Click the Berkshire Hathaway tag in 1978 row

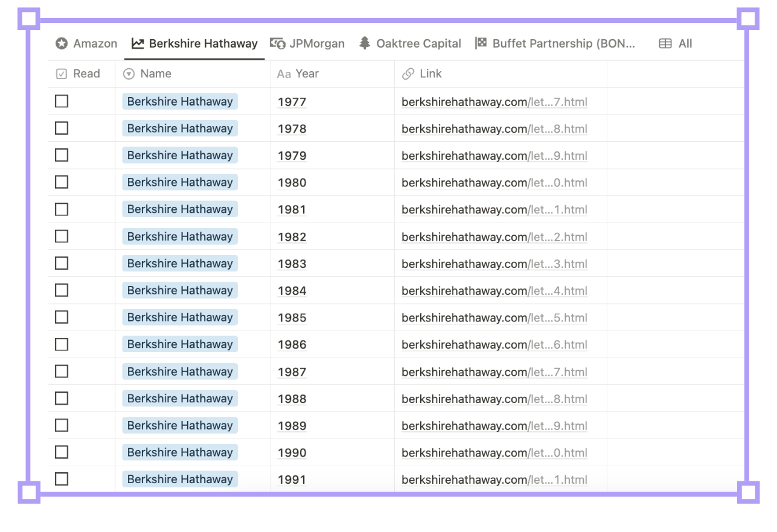(x=180, y=128)
